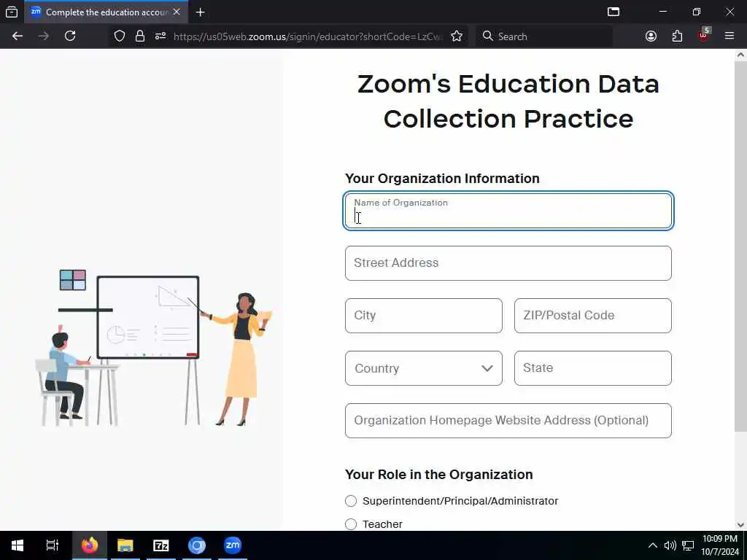
Task: Show hidden system tray icons
Action: [x=653, y=545]
